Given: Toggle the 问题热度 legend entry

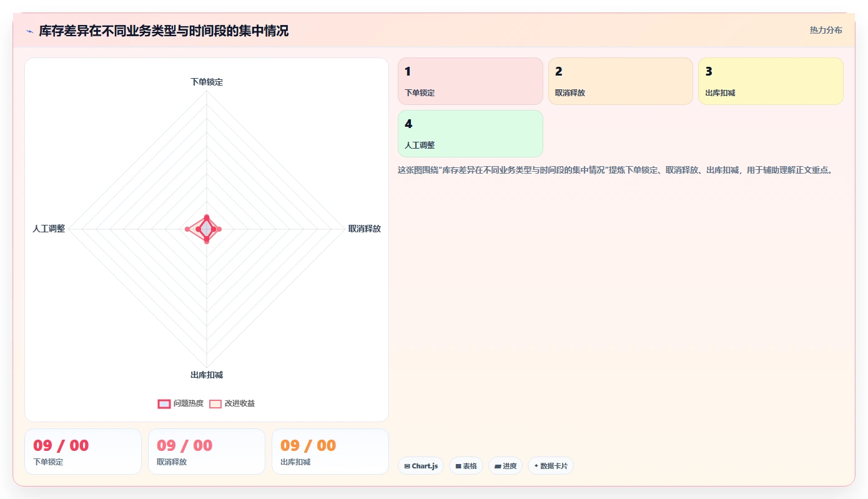Looking at the screenshot, I should 180,403.
